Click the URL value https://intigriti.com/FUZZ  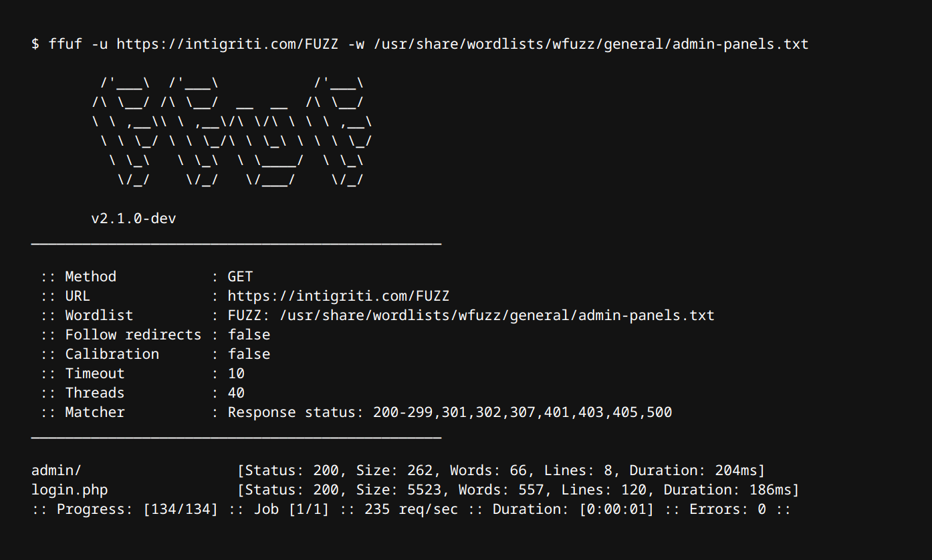click(338, 296)
